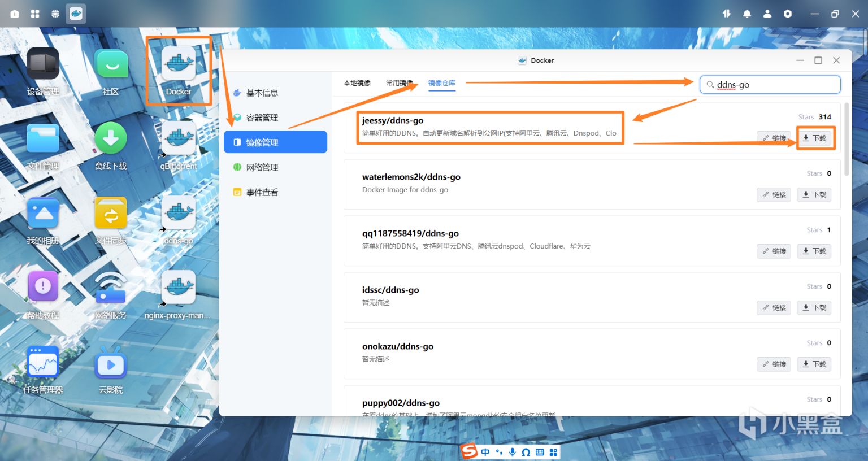The image size is (868, 461).
Task: Click onokazu/ddns-go title text
Action: pyautogui.click(x=398, y=346)
